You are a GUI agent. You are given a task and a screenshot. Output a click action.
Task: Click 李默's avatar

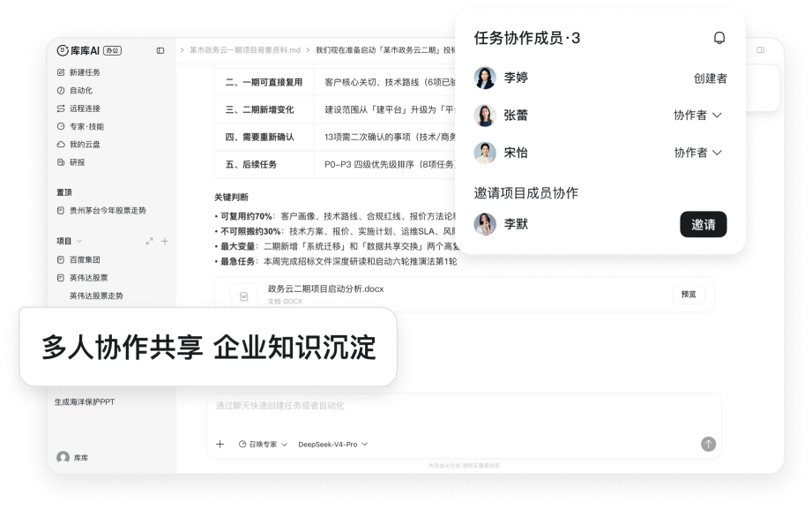(x=485, y=224)
